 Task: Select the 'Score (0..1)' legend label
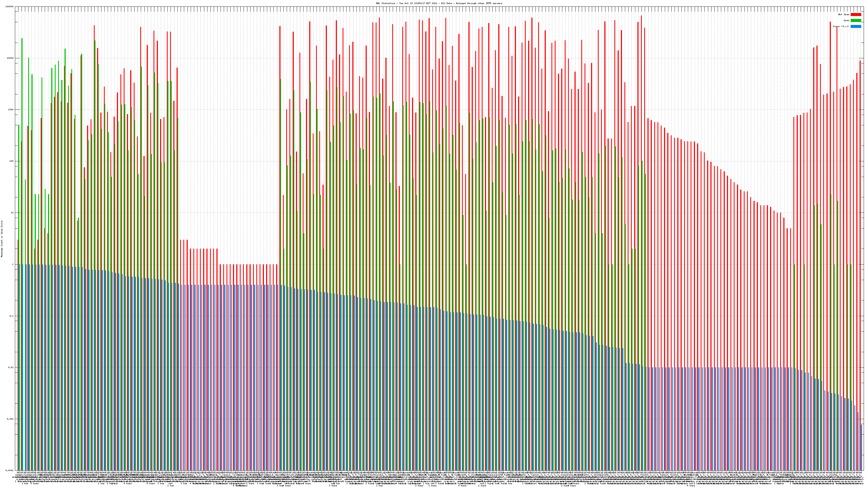[x=841, y=26]
